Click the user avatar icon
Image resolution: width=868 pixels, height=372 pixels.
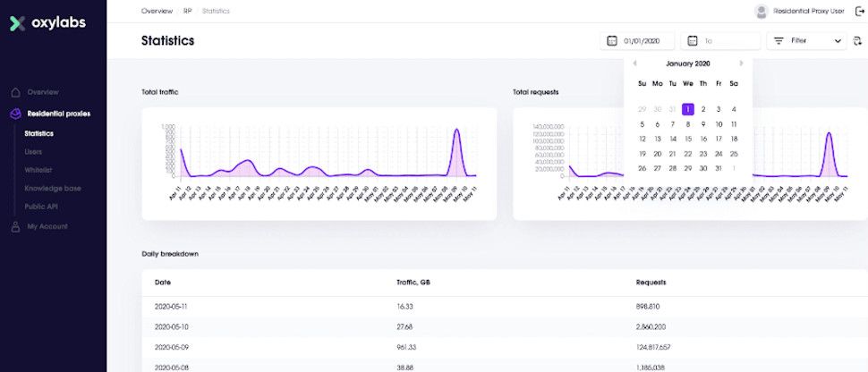coord(762,11)
